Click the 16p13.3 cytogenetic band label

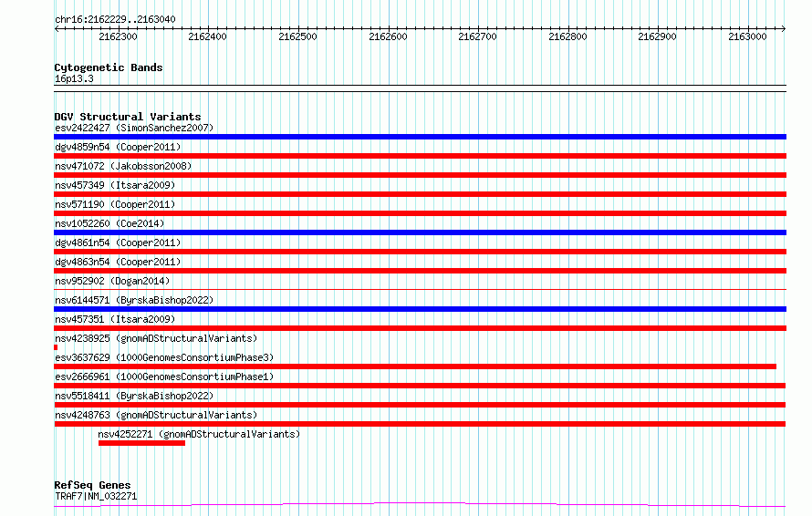point(74,78)
